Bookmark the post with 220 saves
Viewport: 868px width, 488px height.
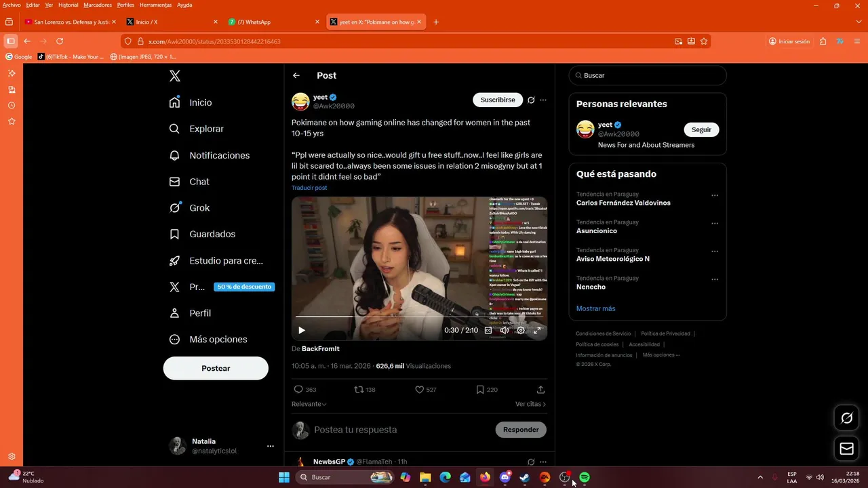487,390
